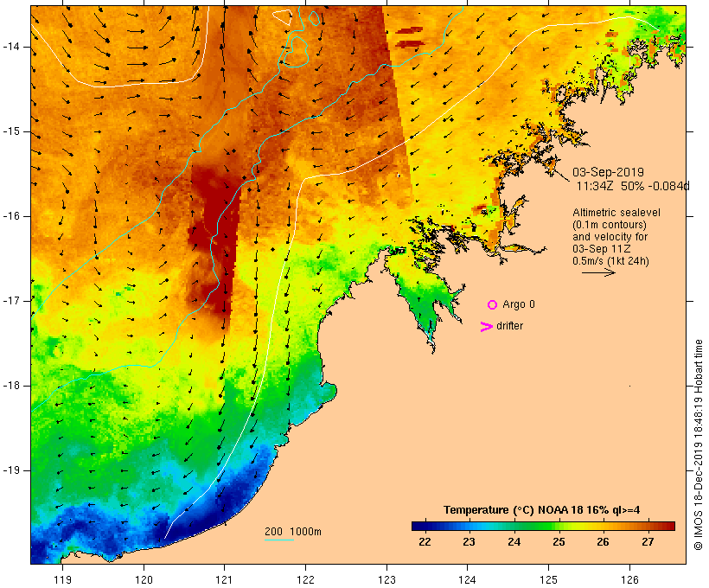Click the cyan 200m contour legend line
This screenshot has width=709, height=588.
pos(279,540)
